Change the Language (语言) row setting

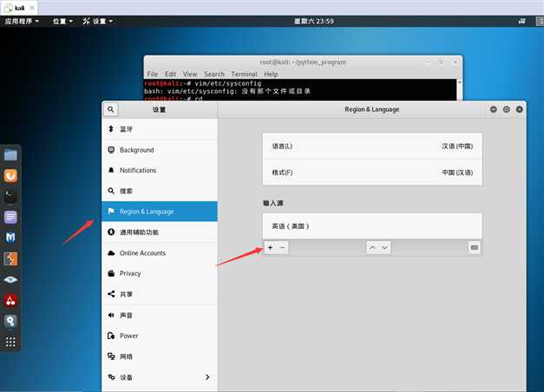(x=372, y=146)
